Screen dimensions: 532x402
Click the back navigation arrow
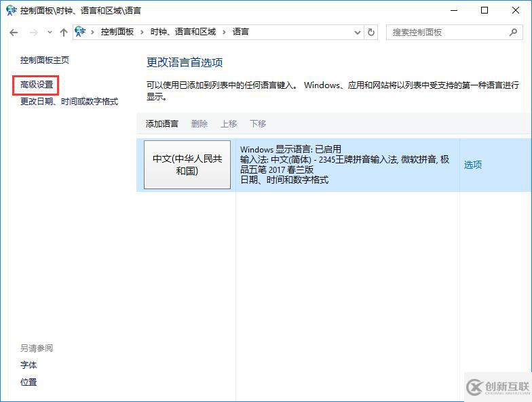(x=14, y=33)
